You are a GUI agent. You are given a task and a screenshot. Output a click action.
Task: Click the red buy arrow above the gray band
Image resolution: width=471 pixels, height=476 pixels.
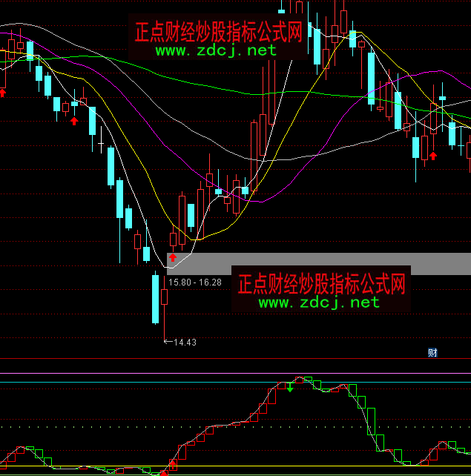coord(173,257)
